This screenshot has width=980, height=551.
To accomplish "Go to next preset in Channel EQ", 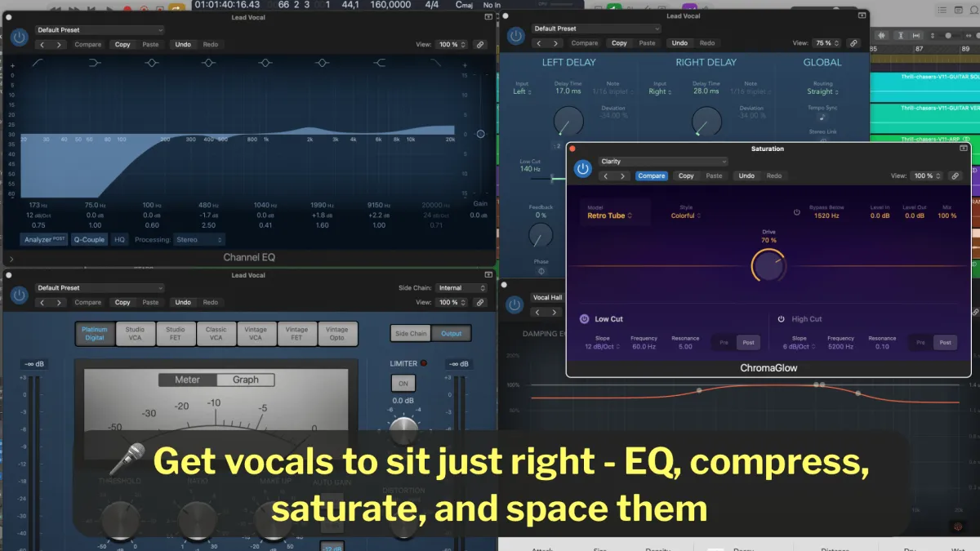I will (59, 44).
